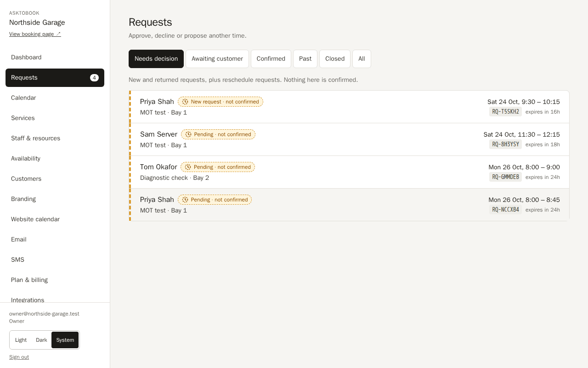The width and height of the screenshot is (588, 368).
Task: Select the Light theme option
Action: click(21, 340)
